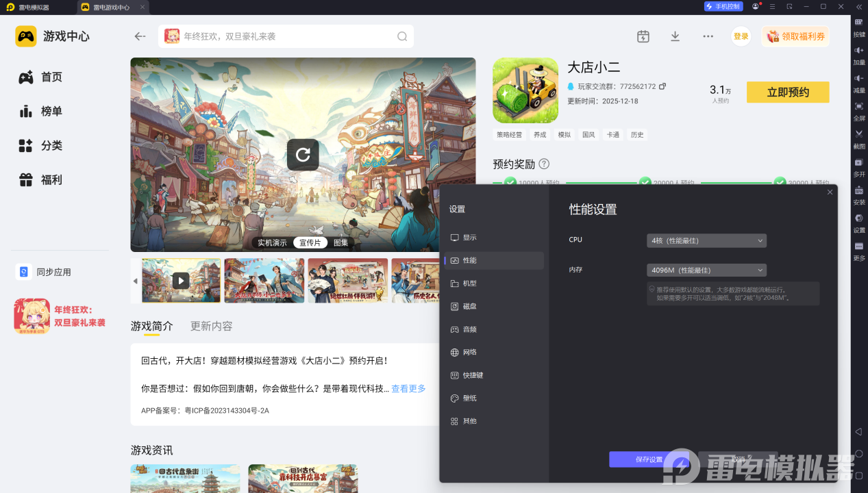This screenshot has height=493, width=868.
Task: Click the search magnifier icon
Action: 402,36
